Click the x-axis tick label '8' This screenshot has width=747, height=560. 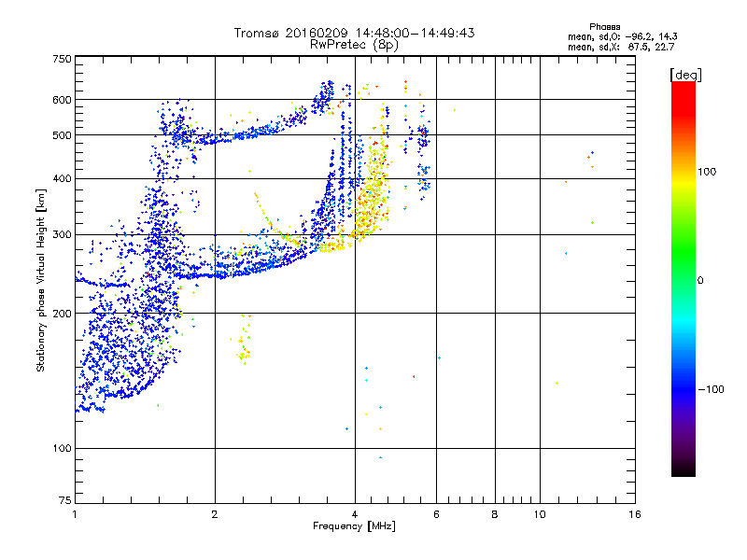pyautogui.click(x=495, y=514)
